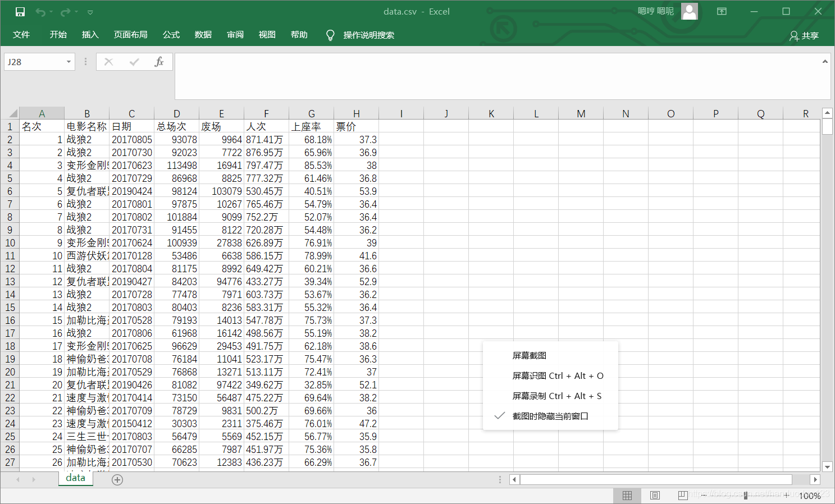Click the 票价 header cell
Screen dimensions: 835x504
[356, 127]
